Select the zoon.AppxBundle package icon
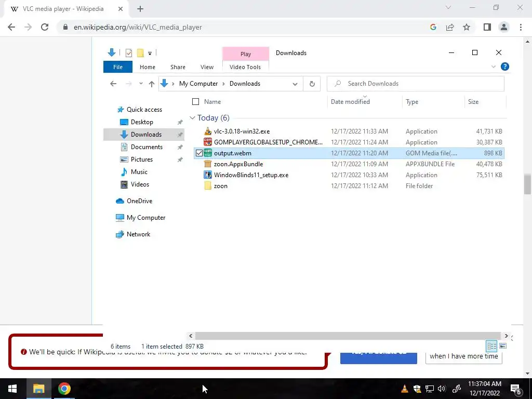 coord(208,164)
